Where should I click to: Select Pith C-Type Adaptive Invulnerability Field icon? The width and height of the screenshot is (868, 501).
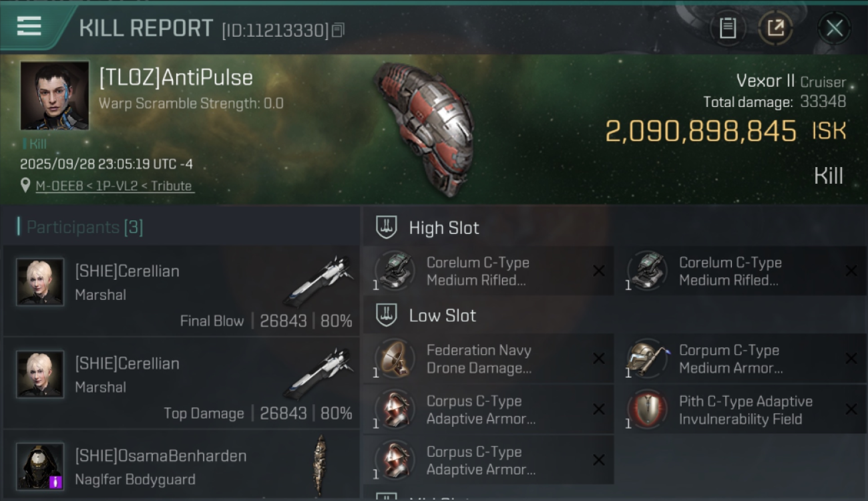(647, 409)
